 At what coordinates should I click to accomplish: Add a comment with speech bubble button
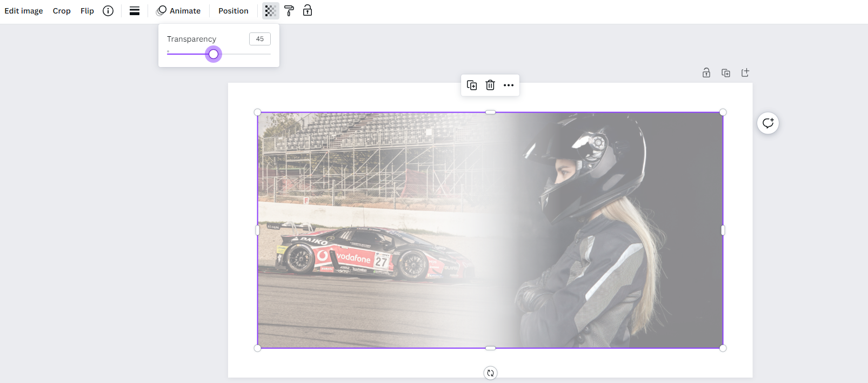(768, 123)
